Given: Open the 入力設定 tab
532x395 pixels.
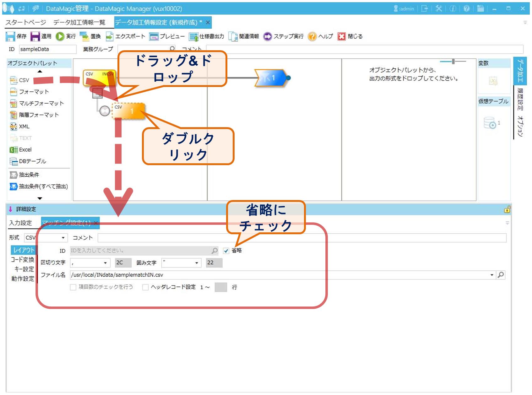Looking at the screenshot, I should (x=21, y=223).
